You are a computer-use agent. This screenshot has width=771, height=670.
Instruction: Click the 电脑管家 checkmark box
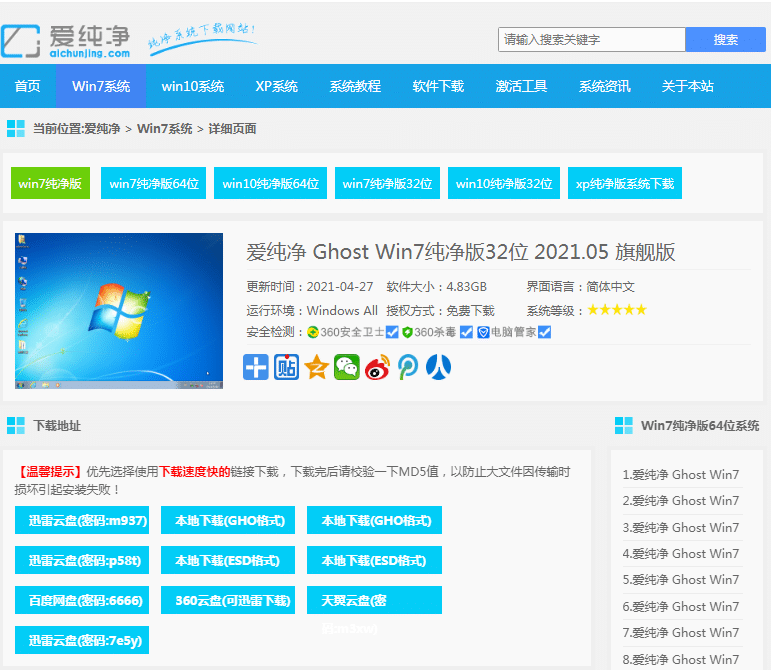click(545, 332)
